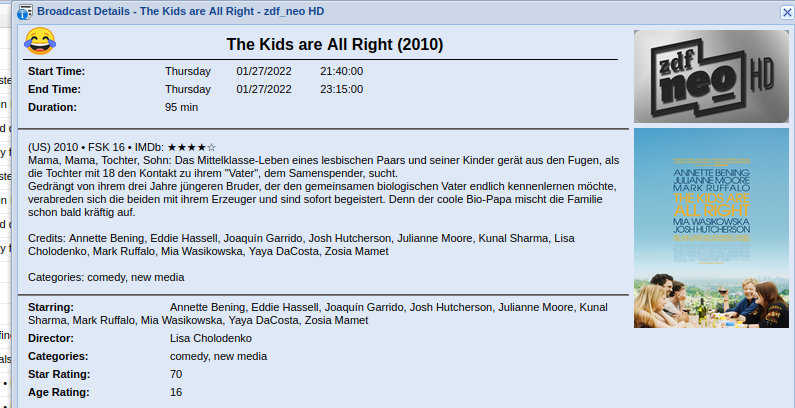This screenshot has width=795, height=408.
Task: Click director name Lisa Cholodenko
Action: [x=211, y=339]
